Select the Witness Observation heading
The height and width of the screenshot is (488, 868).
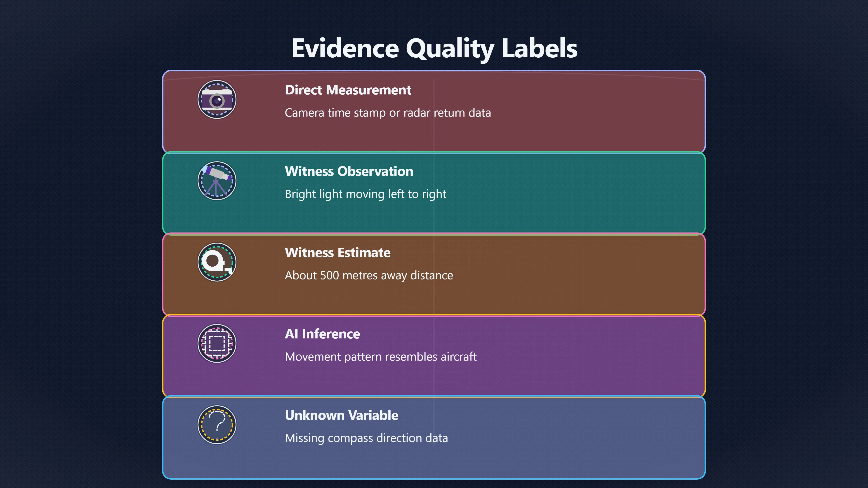tap(349, 171)
